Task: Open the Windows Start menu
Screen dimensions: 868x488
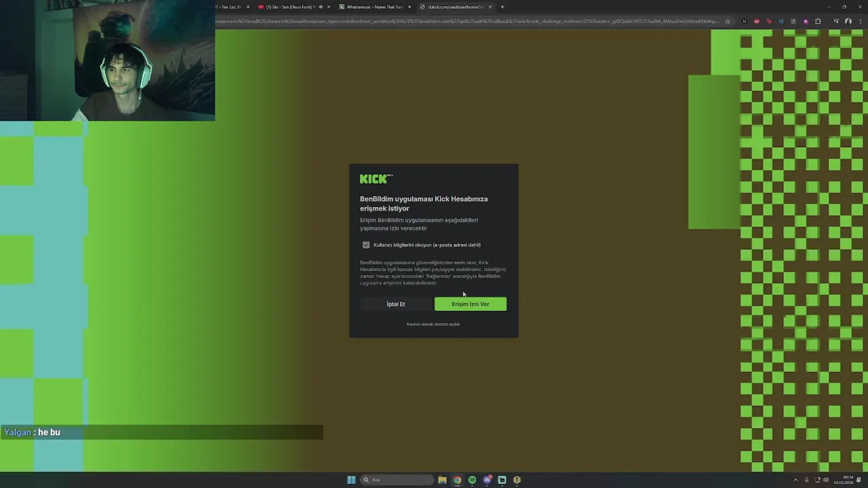Action: [x=351, y=480]
